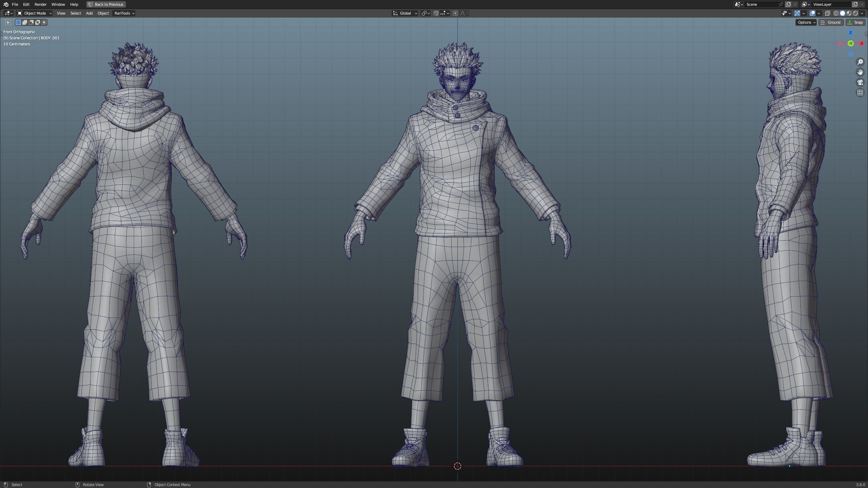Click the negative Z axis gizmo circle

[x=850, y=54]
